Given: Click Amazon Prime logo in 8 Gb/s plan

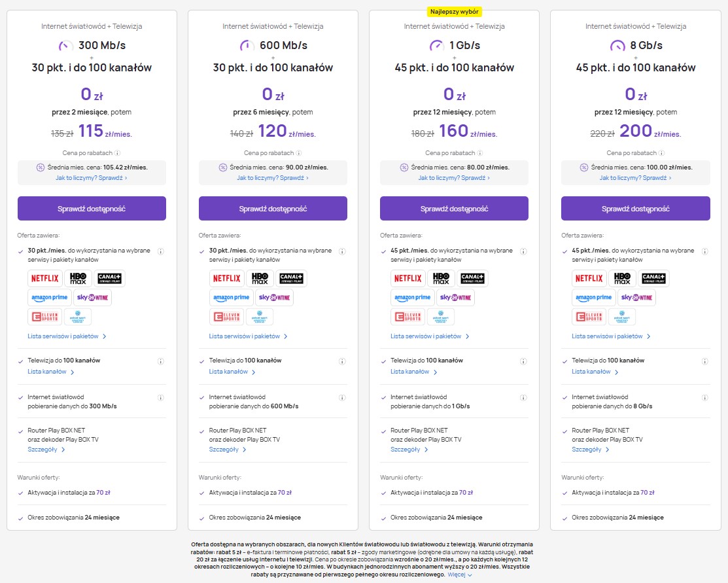Looking at the screenshot, I should pyautogui.click(x=594, y=298).
